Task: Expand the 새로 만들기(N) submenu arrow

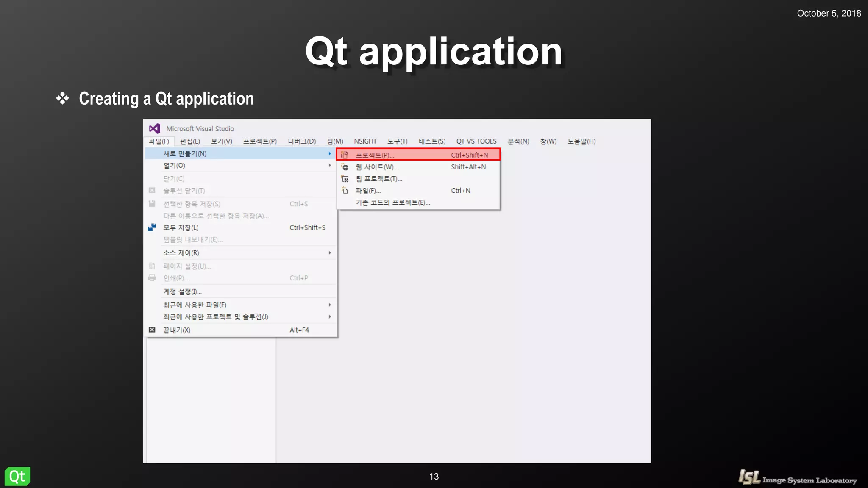Action: (x=330, y=153)
